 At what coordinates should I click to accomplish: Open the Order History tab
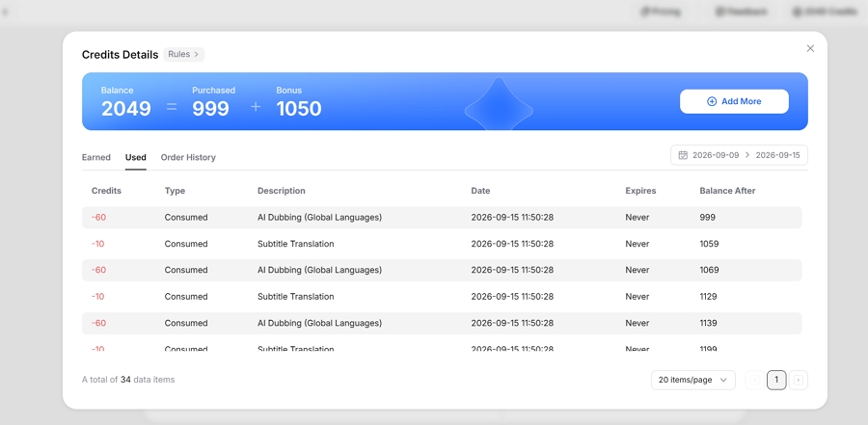(x=188, y=157)
